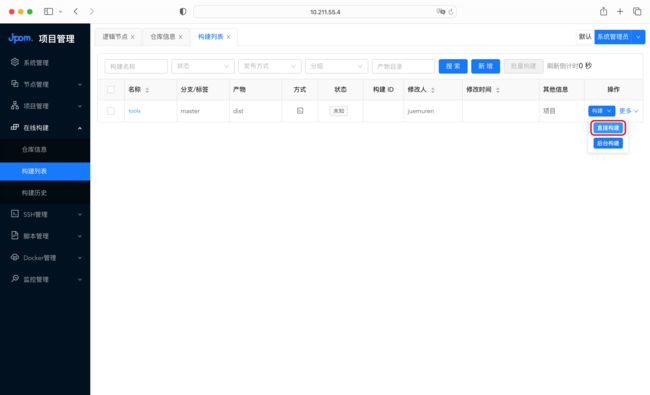Choose 后台构建 from the dropdown
Viewport: 650px width, 395px height.
pos(608,143)
